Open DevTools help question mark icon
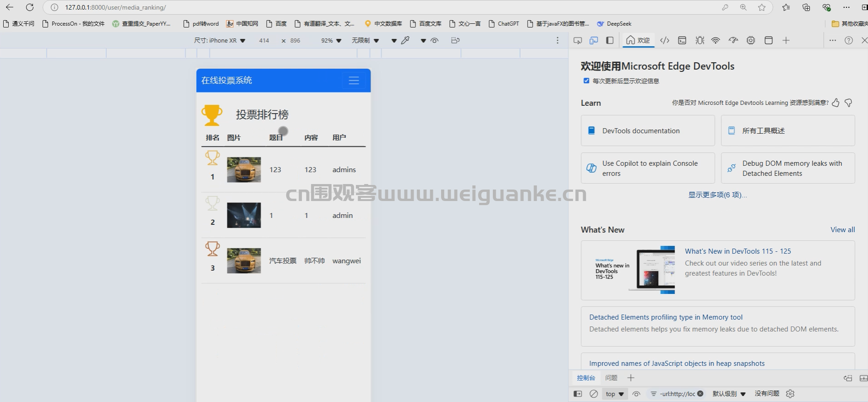Image resolution: width=868 pixels, height=402 pixels. point(849,40)
